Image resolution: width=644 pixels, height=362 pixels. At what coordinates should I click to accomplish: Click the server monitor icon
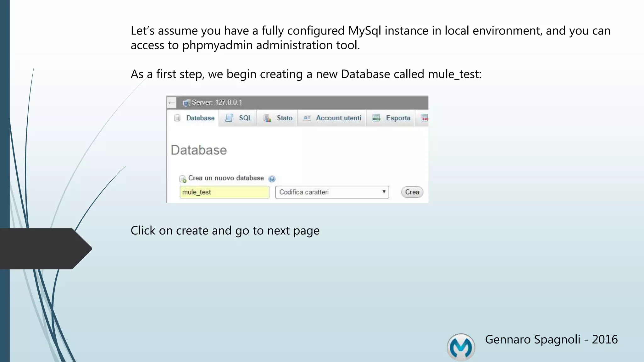pos(186,103)
